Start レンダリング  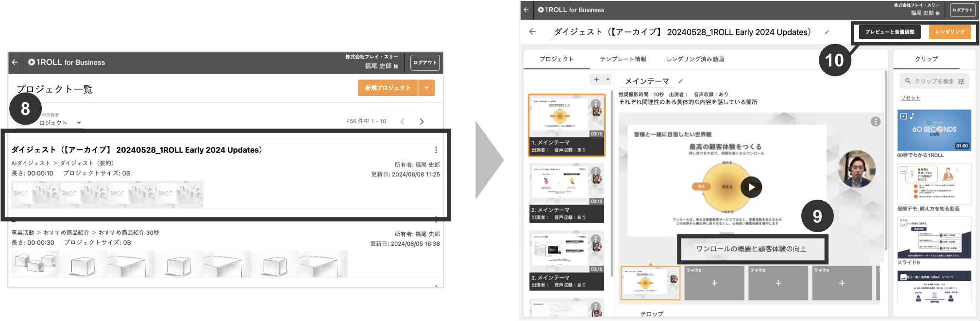pyautogui.click(x=950, y=32)
